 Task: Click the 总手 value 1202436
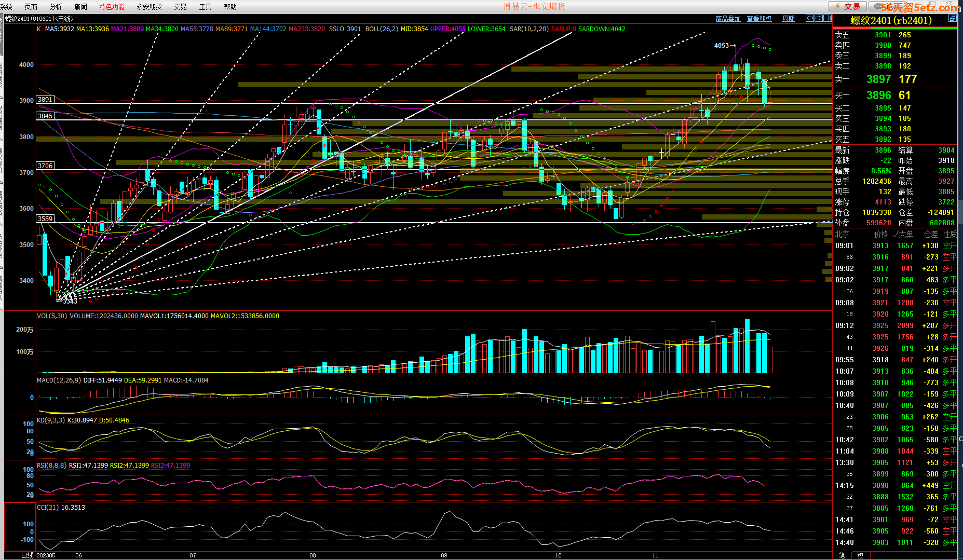click(x=876, y=181)
